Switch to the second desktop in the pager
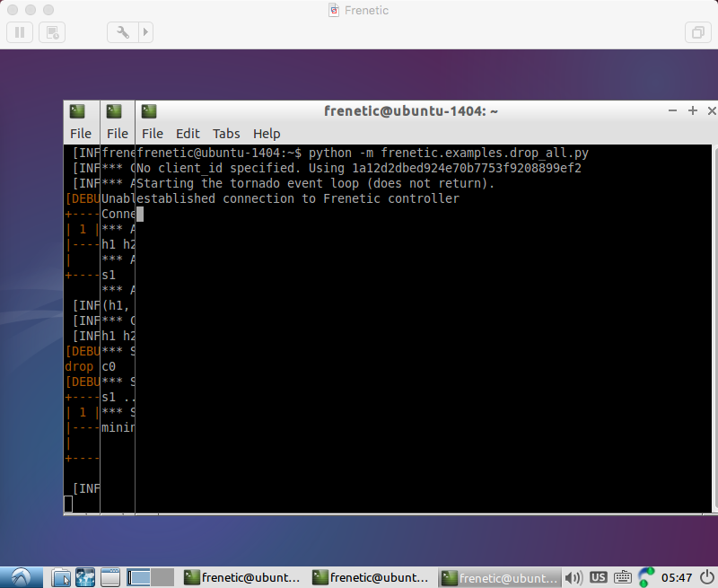Screen dimensions: 718x588 click(162, 577)
